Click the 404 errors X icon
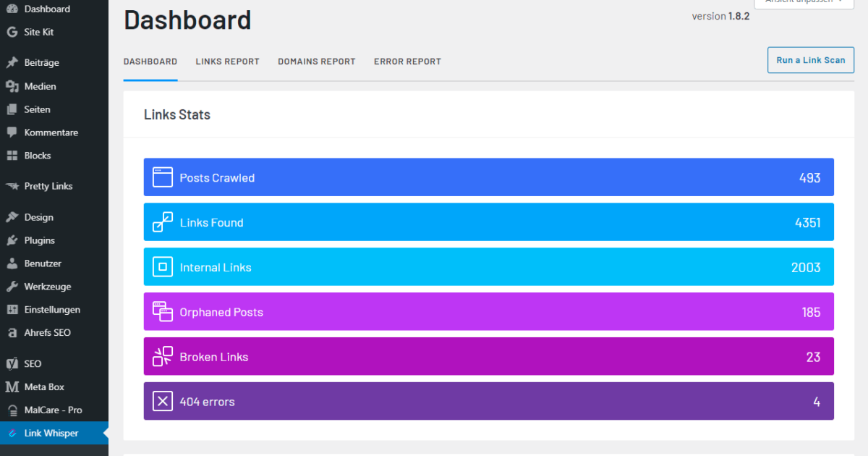The height and width of the screenshot is (456, 868). click(x=163, y=401)
